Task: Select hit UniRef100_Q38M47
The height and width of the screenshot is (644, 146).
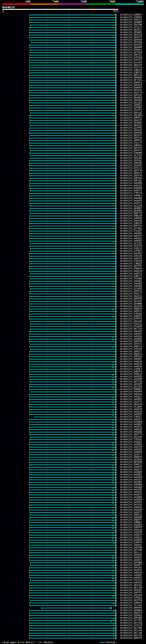Action: 131,15
